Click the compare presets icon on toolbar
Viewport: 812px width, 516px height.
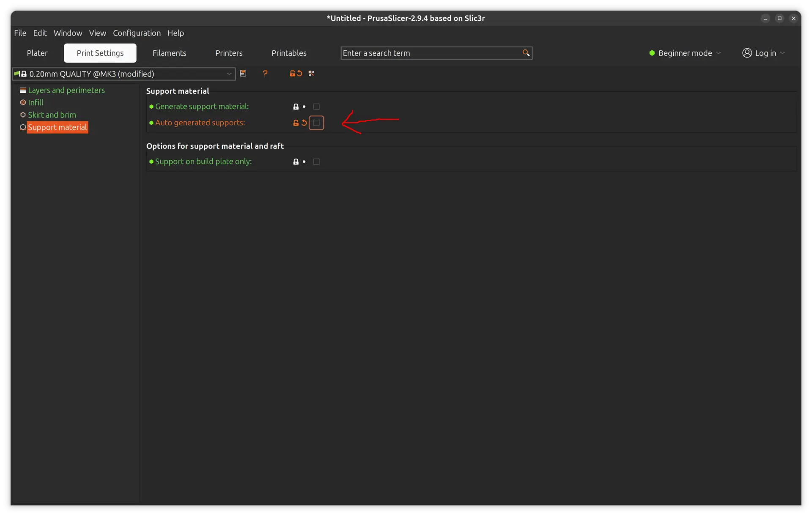click(x=312, y=74)
